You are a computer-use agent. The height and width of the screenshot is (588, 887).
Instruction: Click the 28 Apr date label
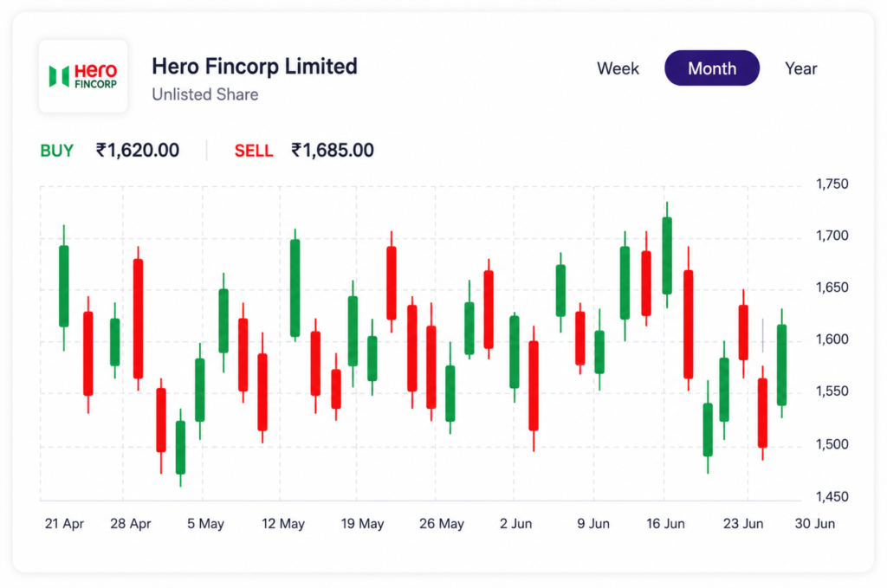coord(131,524)
